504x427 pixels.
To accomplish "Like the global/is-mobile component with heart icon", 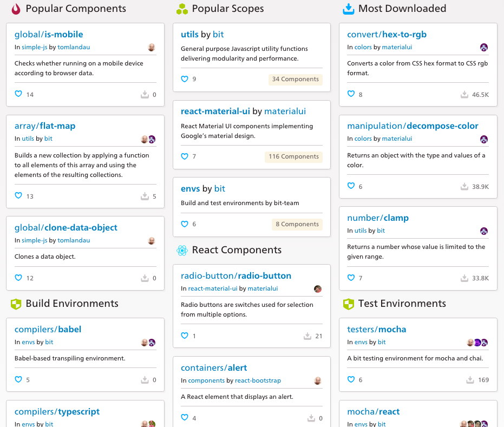I will click(x=18, y=94).
